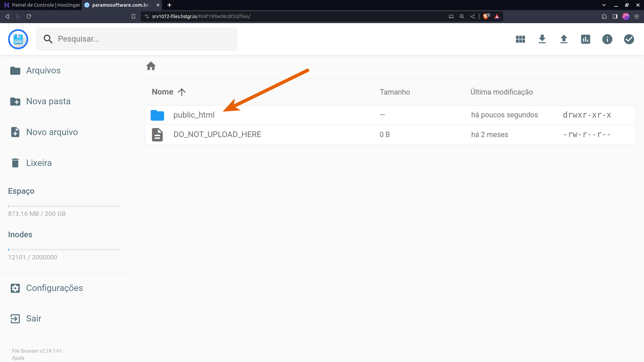
Task: Click the 12101 / 2000000 inodes text
Action: pos(33,257)
